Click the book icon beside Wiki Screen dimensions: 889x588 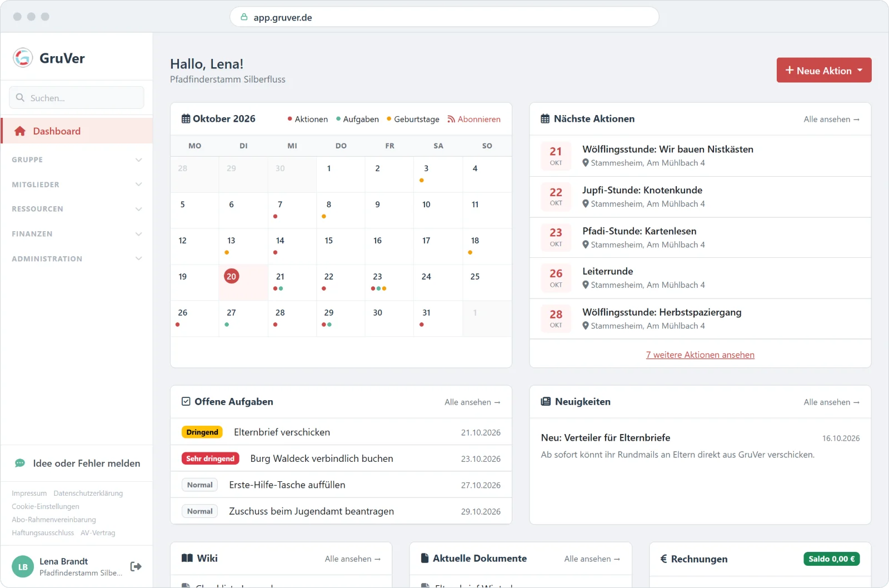(187, 558)
